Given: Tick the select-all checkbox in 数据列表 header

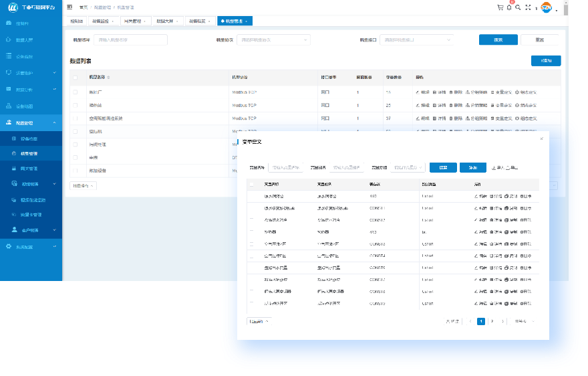Looking at the screenshot, I should (75, 77).
